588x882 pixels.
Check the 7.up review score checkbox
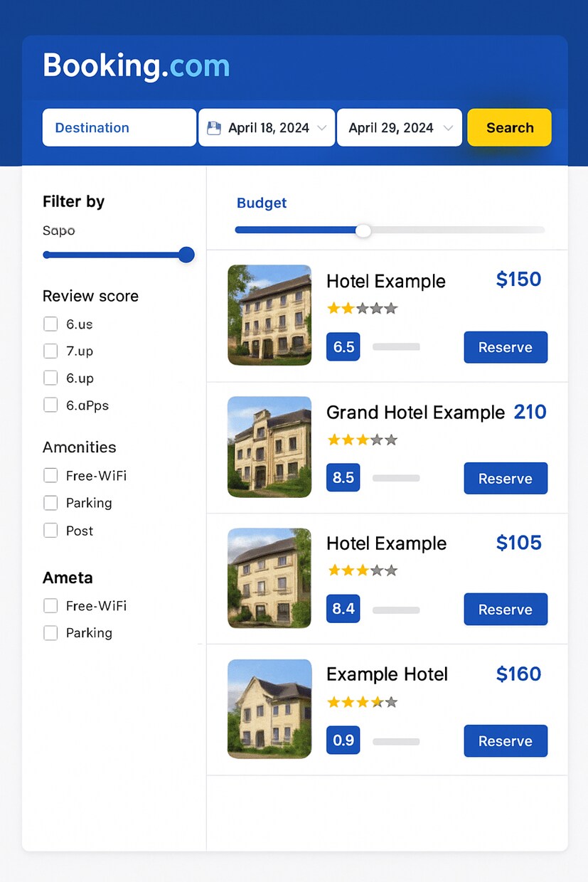click(50, 351)
